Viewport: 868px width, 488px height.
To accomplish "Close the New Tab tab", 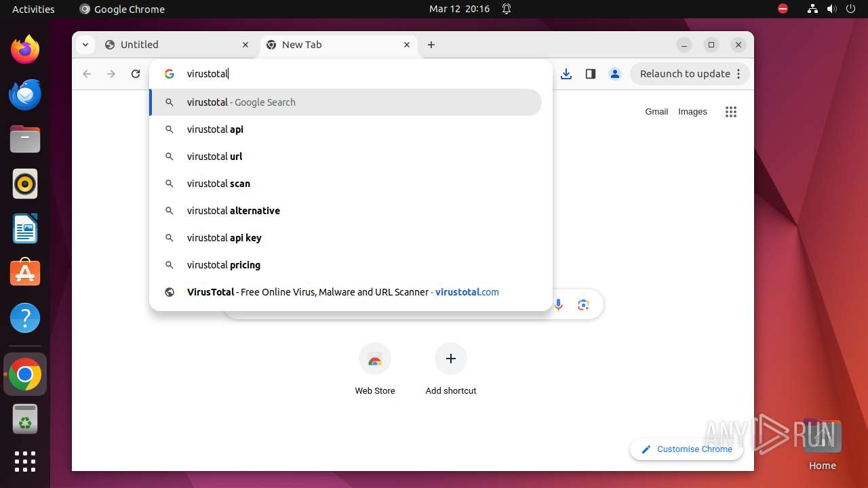I will pos(407,45).
